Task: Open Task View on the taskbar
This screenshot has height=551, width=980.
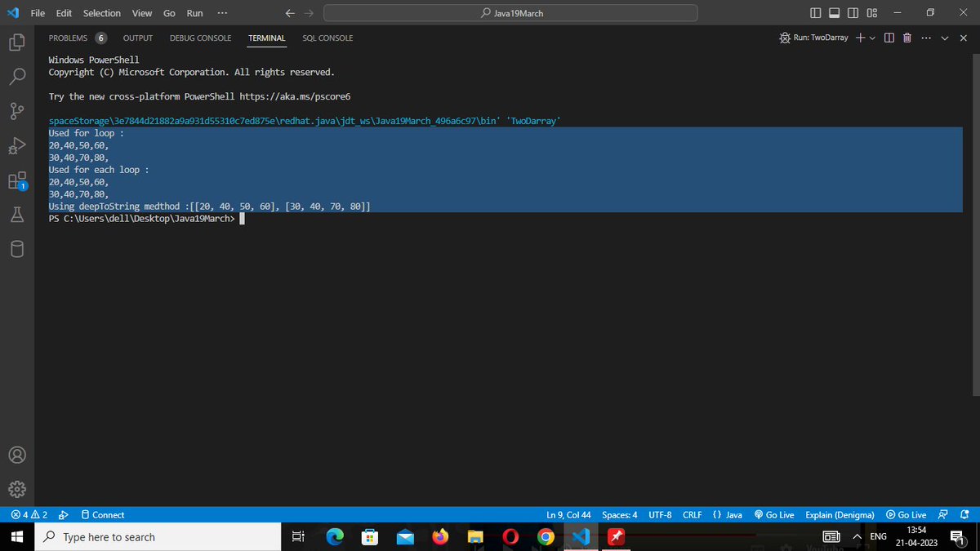Action: click(x=298, y=537)
